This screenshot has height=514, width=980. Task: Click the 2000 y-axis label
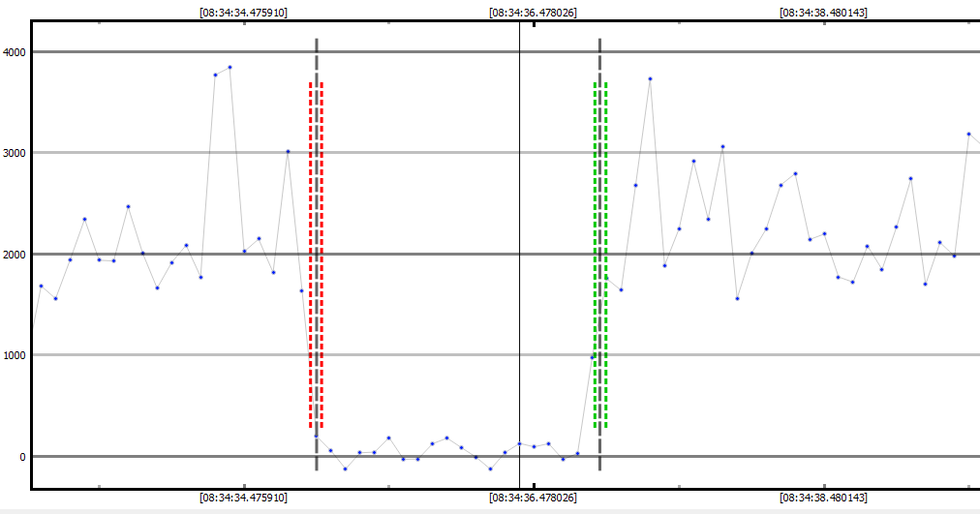(x=15, y=255)
